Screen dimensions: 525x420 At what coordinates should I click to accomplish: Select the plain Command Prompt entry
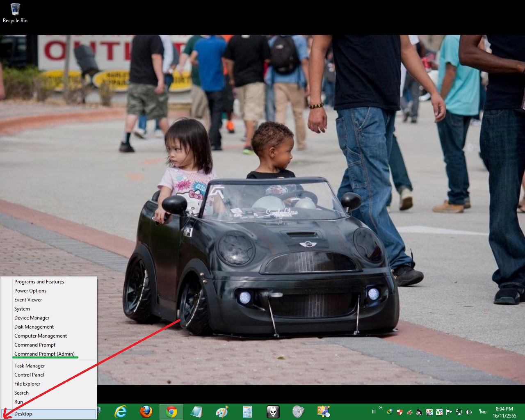tap(48, 345)
